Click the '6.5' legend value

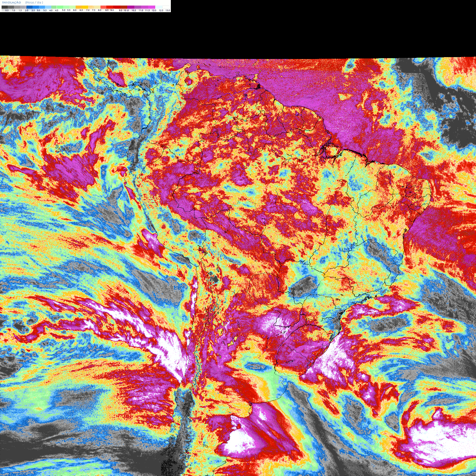pos(81,10)
